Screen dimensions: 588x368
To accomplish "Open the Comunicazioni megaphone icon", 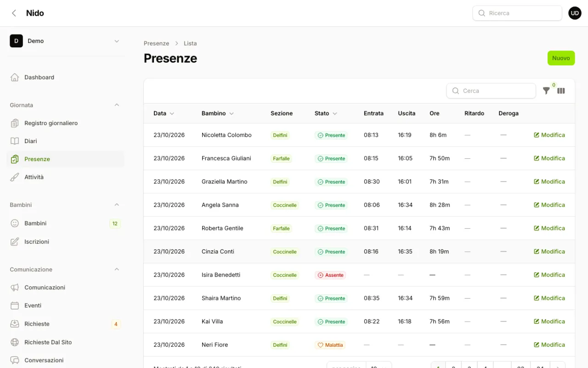I will 15,287.
